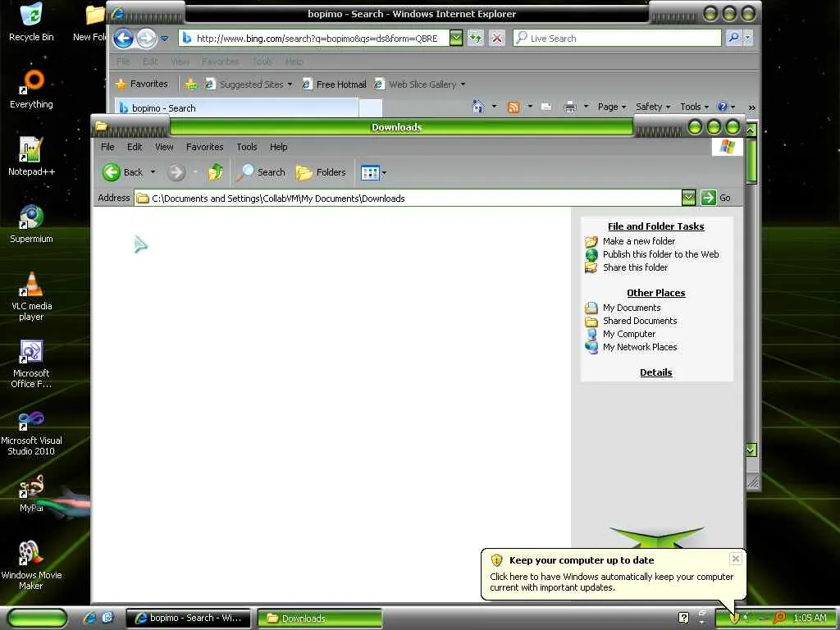Expand the Tools command bar menu in IE
Viewport: 840px width, 630px height.
[694, 107]
